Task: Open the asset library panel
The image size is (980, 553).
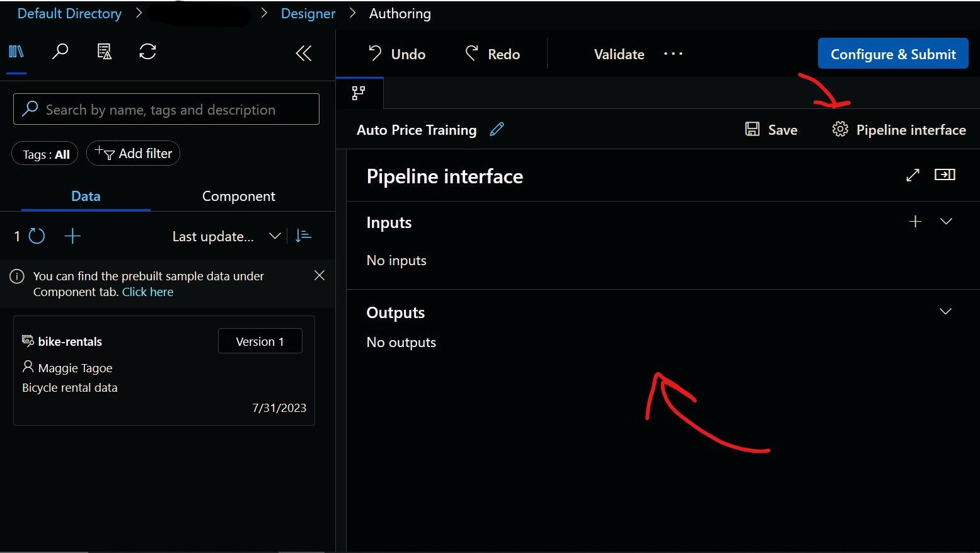Action: click(16, 52)
